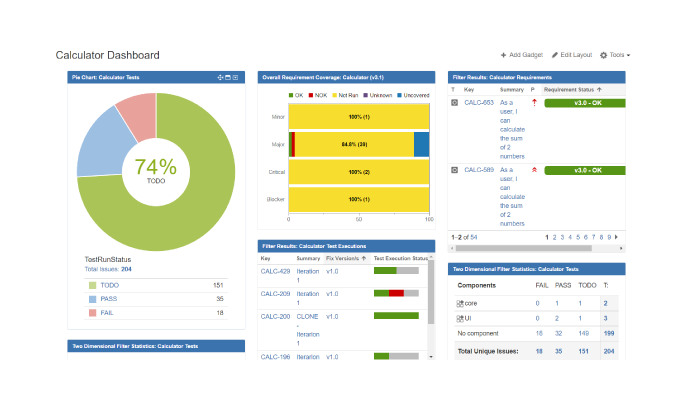The height and width of the screenshot is (410, 685).
Task: Click the move icon on Pie Chart gadget
Action: (220, 77)
